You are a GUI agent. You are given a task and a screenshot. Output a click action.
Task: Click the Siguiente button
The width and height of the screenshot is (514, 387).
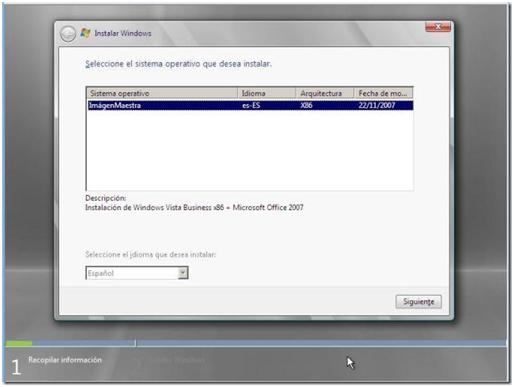point(419,302)
